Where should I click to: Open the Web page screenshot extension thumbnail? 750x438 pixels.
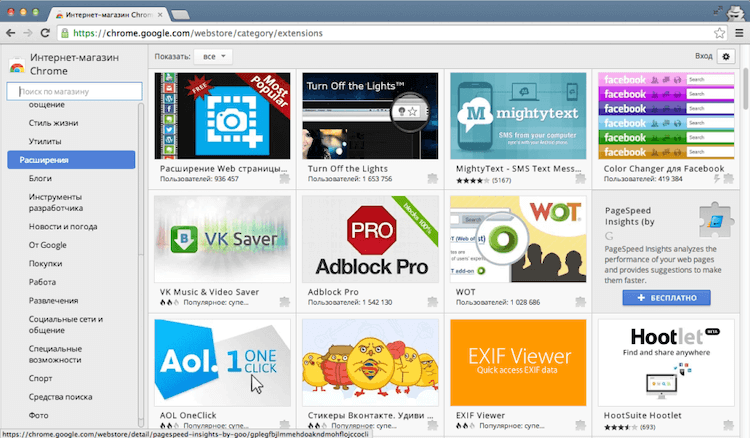point(222,116)
